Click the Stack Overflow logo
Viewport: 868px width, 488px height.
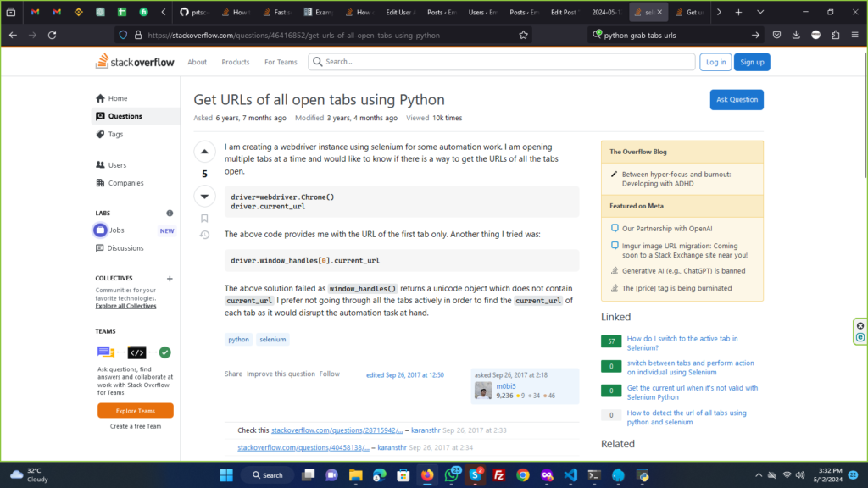tap(136, 62)
